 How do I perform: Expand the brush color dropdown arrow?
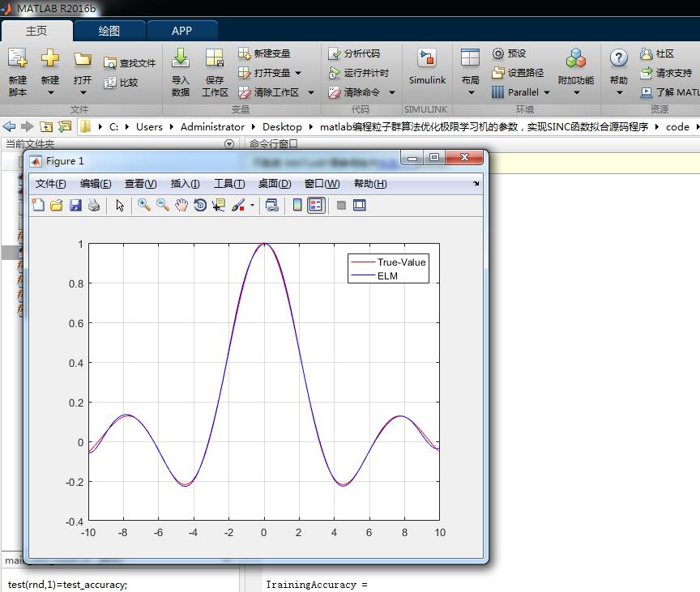[252, 205]
